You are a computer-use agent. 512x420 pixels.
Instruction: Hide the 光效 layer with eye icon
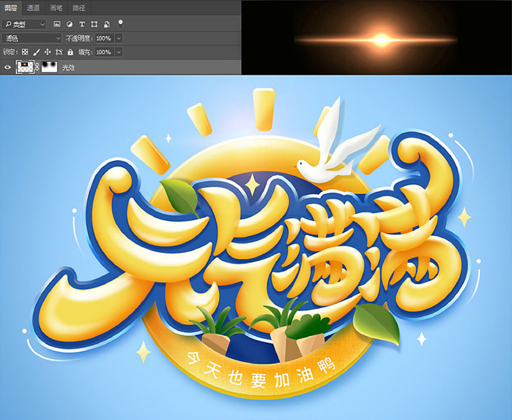[x=8, y=68]
